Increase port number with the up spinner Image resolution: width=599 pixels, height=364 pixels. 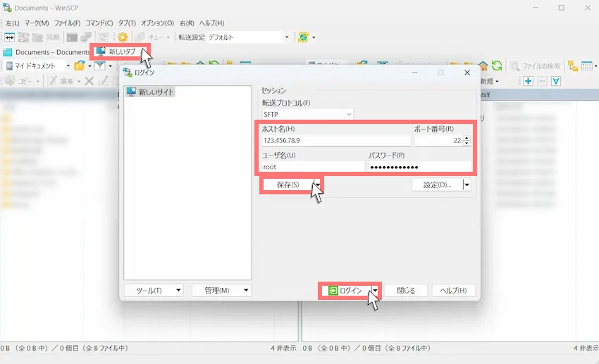click(467, 138)
